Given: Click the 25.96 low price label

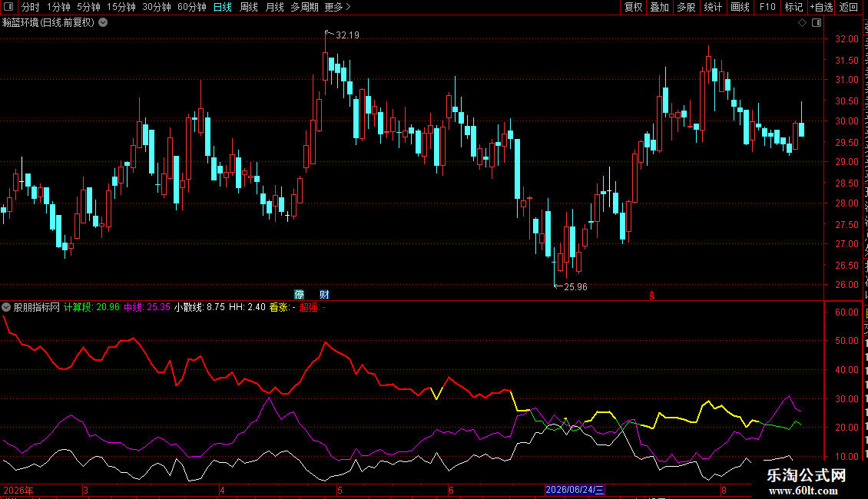Looking at the screenshot, I should [x=575, y=286].
